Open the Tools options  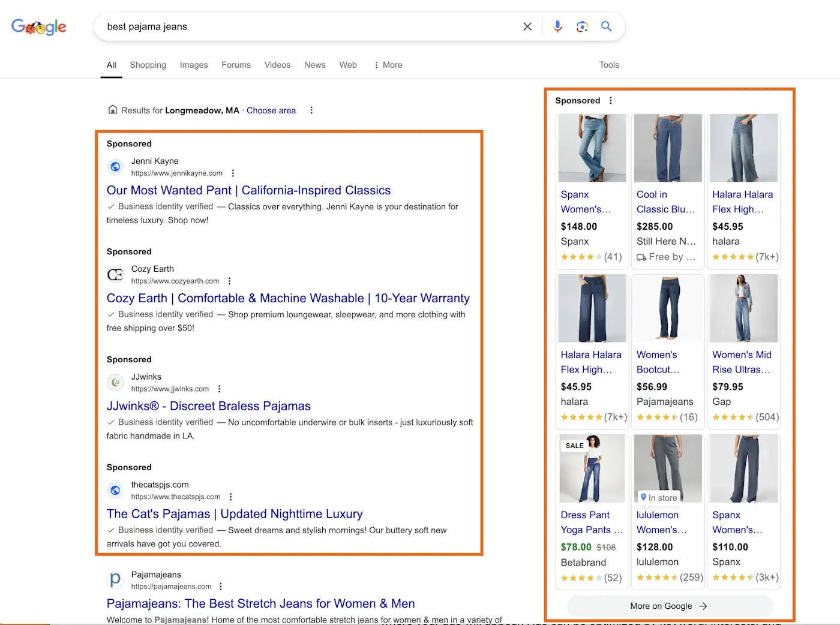pos(609,65)
